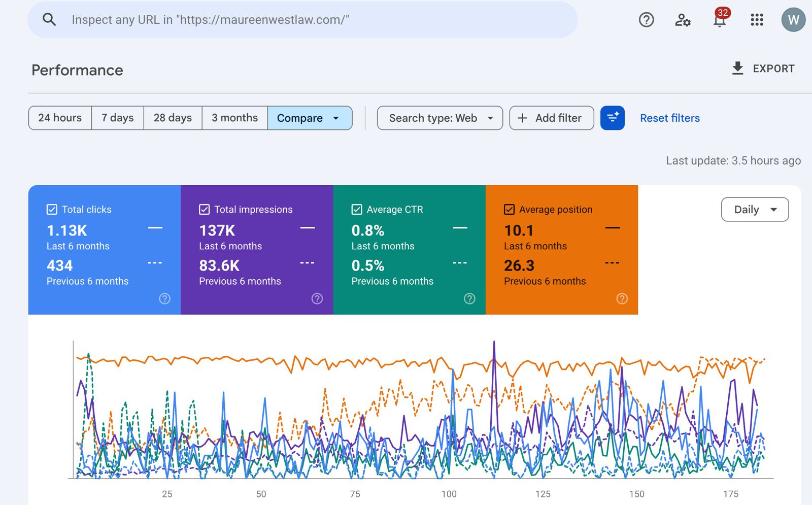This screenshot has width=812, height=505.
Task: Select the 28 days range tab
Action: (173, 118)
